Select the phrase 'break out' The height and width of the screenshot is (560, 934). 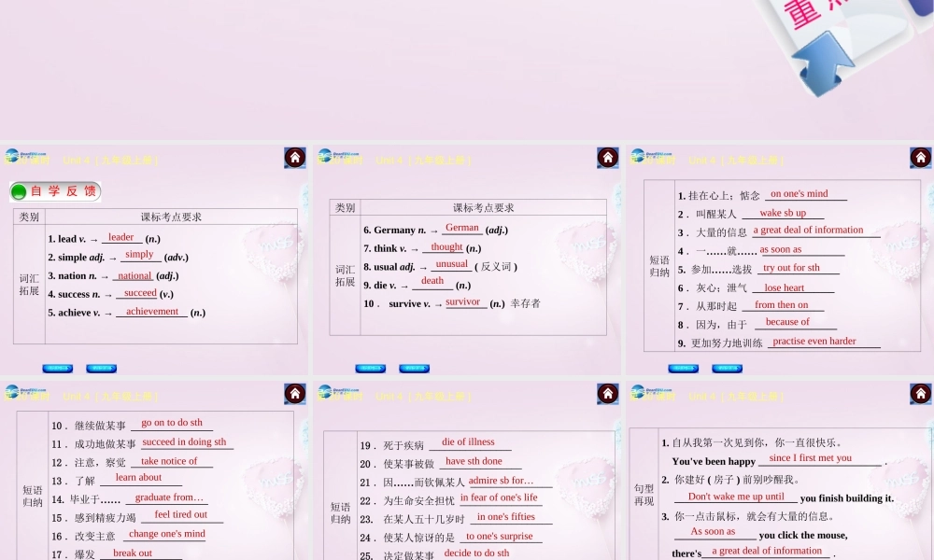(133, 553)
